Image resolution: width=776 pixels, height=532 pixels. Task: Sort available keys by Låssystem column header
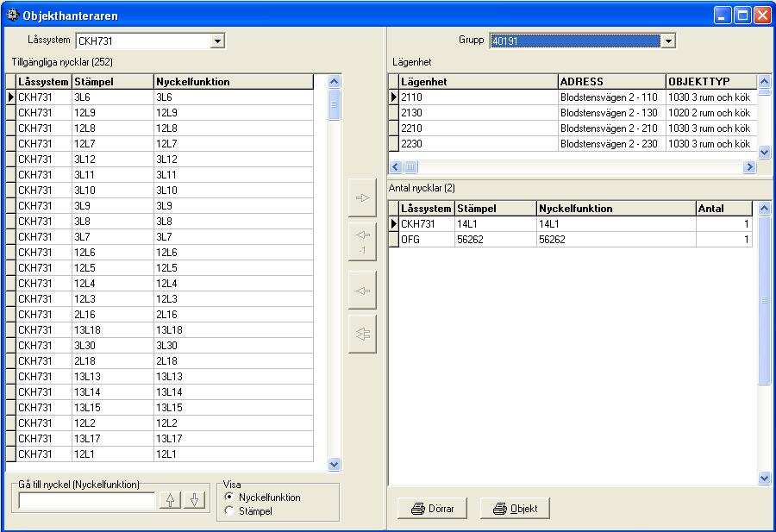coord(44,82)
